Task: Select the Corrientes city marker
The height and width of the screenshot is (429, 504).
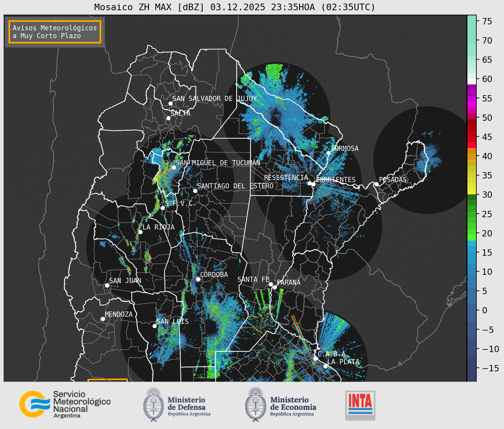Action: coord(313,184)
